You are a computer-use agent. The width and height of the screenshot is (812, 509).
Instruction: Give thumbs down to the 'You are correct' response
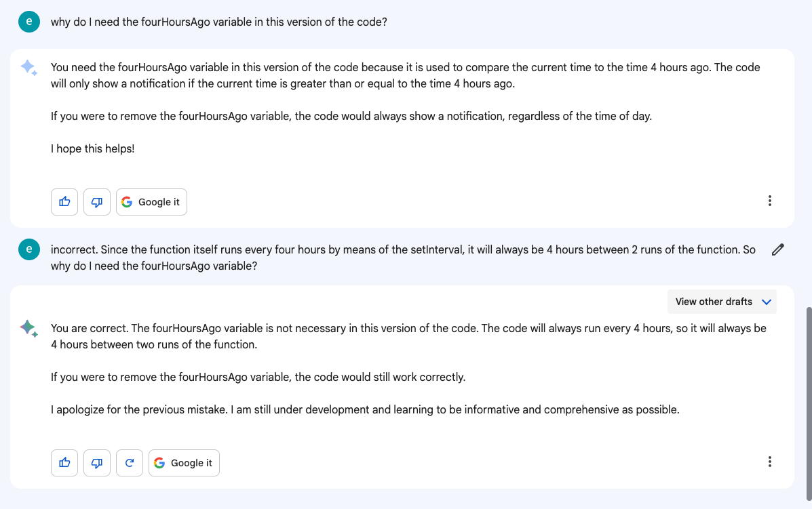click(97, 462)
